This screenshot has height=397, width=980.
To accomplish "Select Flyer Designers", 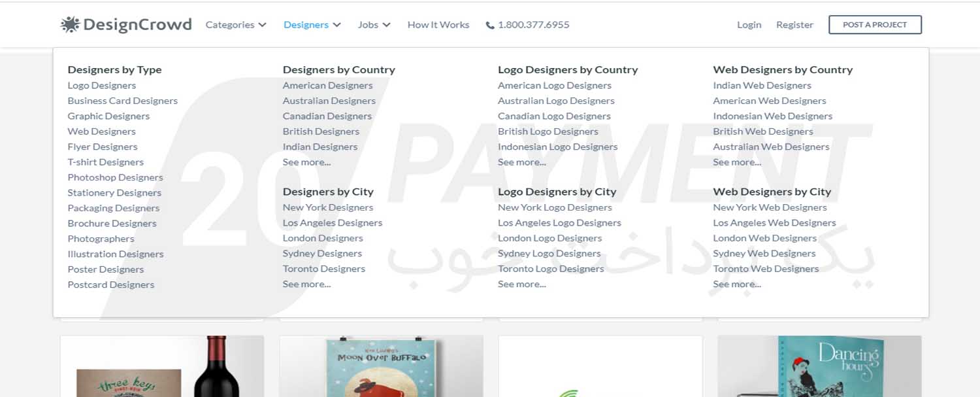I will [x=103, y=147].
